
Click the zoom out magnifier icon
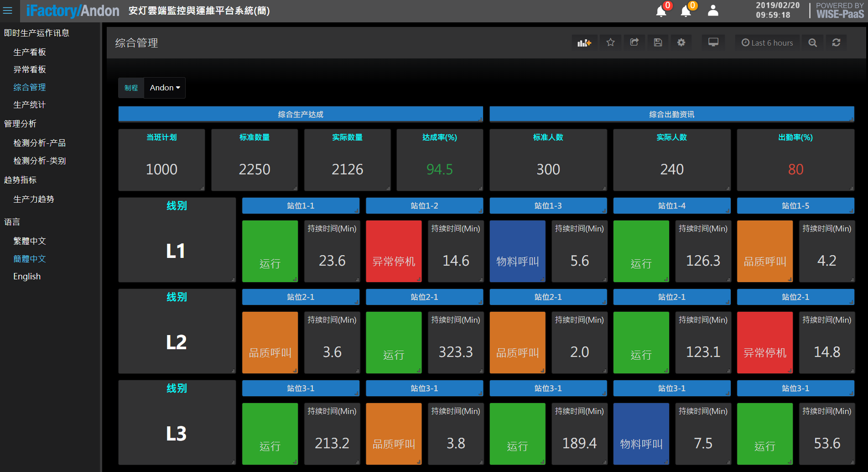[812, 42]
